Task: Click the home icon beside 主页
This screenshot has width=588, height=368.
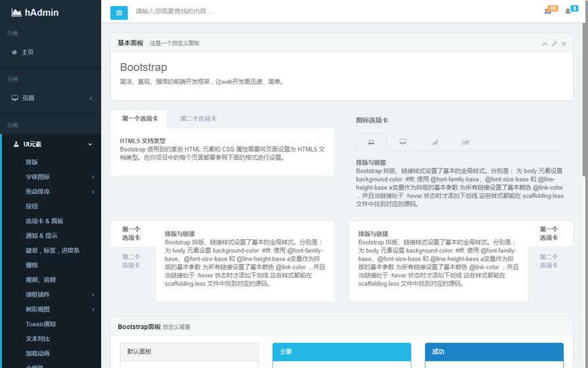Action: tap(14, 52)
